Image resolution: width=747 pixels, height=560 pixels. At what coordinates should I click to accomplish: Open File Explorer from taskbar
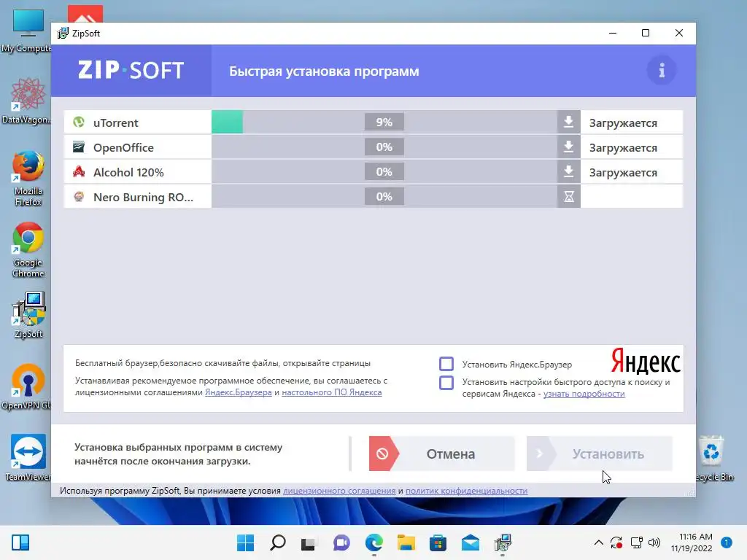click(406, 542)
